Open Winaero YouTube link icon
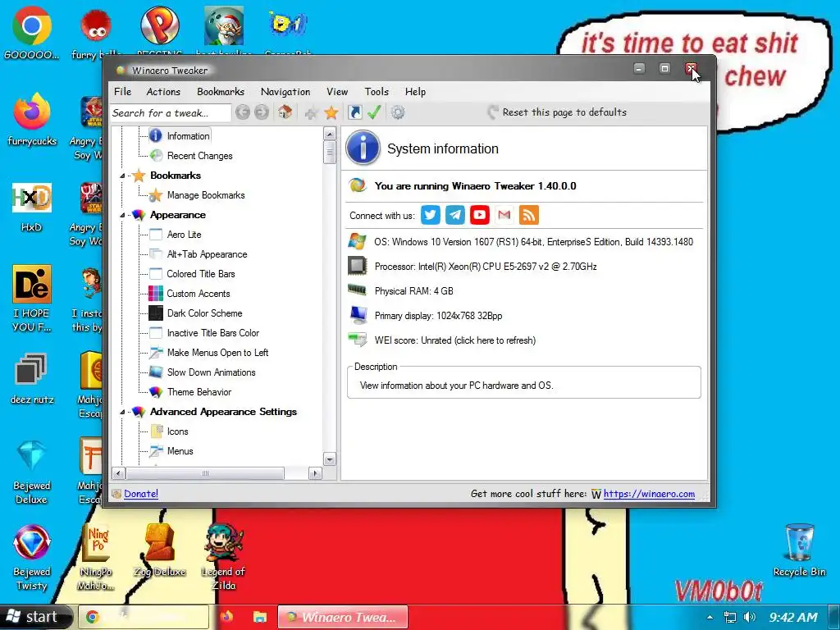This screenshot has width=840, height=630. pyautogui.click(x=479, y=215)
